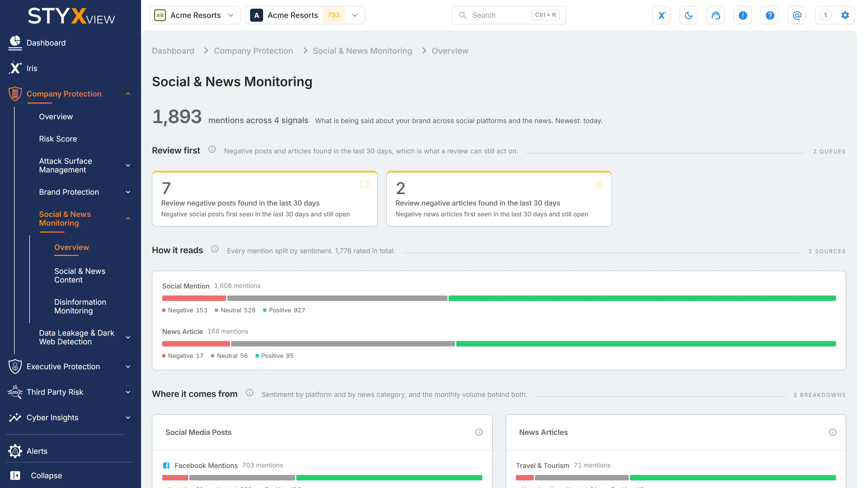This screenshot has height=488, width=868.
Task: Click the Ctrl + K shortcut badge
Action: (x=545, y=15)
